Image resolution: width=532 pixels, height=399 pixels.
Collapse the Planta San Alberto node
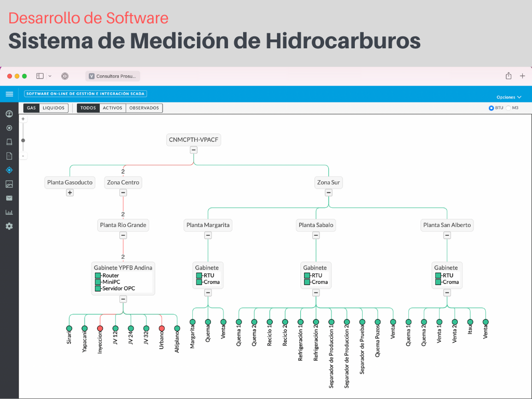point(447,235)
